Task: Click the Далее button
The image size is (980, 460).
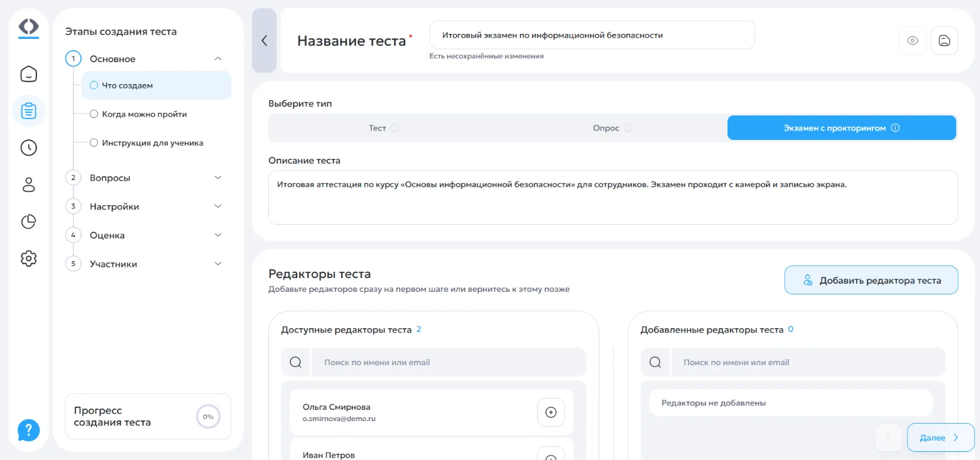Action: point(940,437)
